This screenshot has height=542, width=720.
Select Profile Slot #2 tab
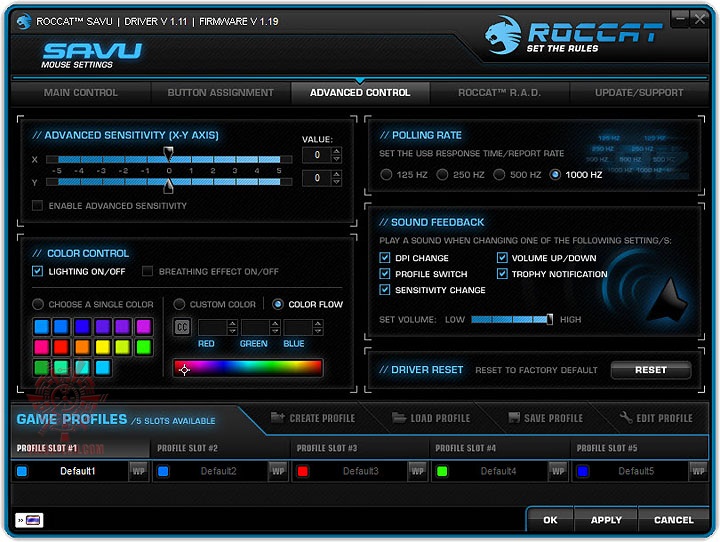220,448
